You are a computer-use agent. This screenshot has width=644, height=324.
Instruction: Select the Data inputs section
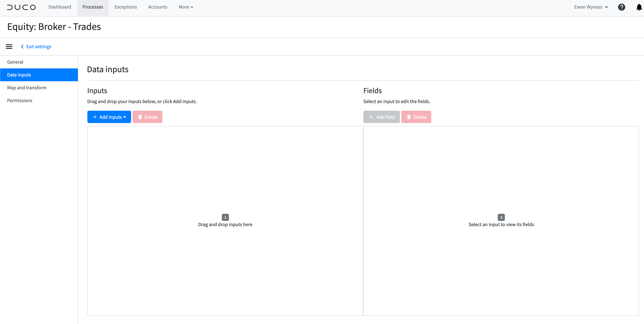click(x=19, y=75)
